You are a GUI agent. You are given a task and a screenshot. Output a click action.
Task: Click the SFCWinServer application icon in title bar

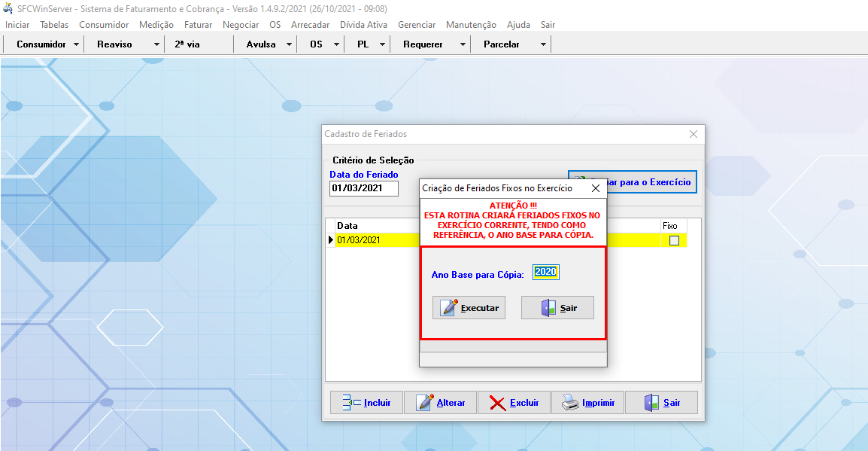pos(8,8)
